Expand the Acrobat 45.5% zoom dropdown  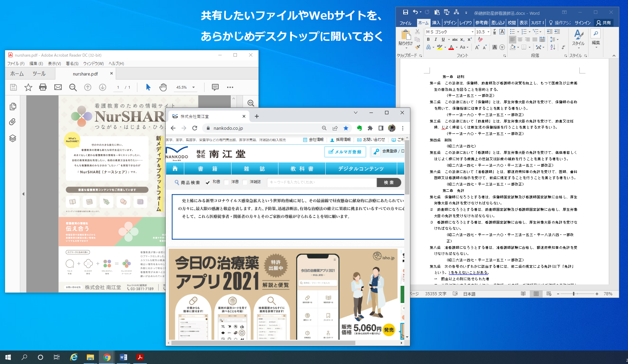[194, 87]
